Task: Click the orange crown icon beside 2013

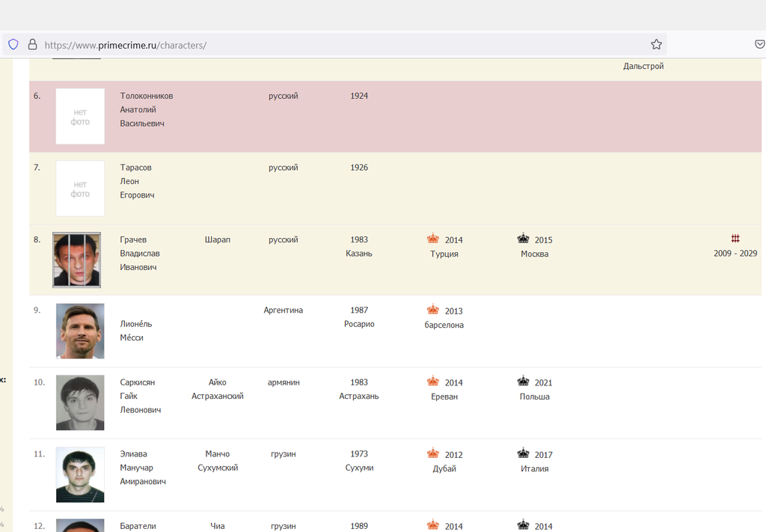Action: [433, 310]
